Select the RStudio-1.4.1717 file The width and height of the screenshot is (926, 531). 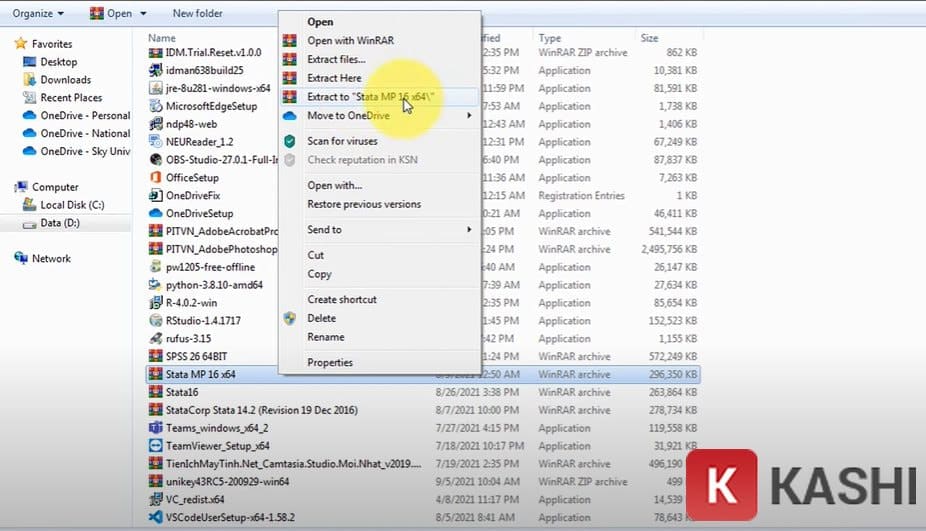[203, 321]
